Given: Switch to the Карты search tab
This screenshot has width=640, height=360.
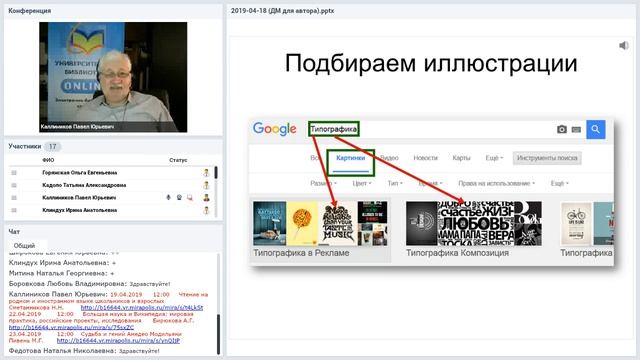Looking at the screenshot, I should [461, 158].
